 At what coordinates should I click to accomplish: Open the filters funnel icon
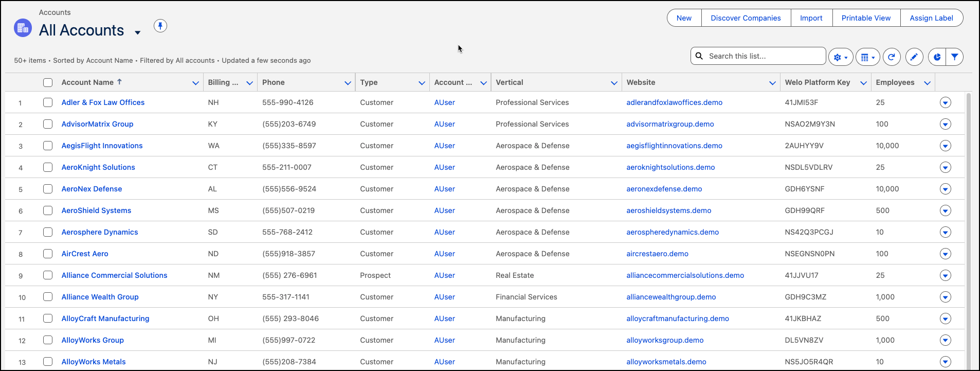[954, 57]
